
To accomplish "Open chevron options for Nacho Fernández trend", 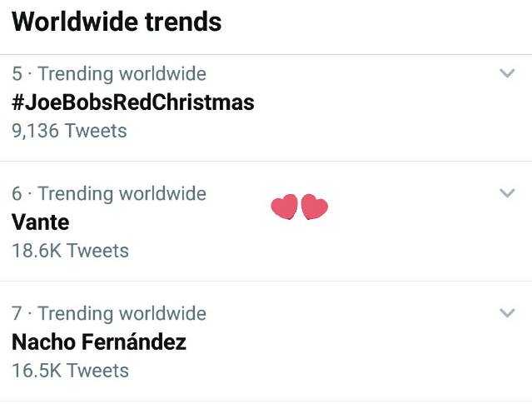I will [x=507, y=312].
